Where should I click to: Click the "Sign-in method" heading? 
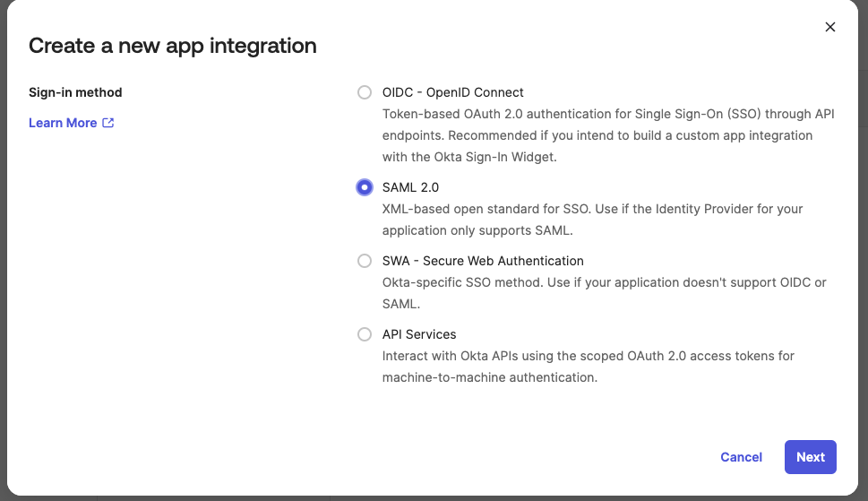pos(75,92)
